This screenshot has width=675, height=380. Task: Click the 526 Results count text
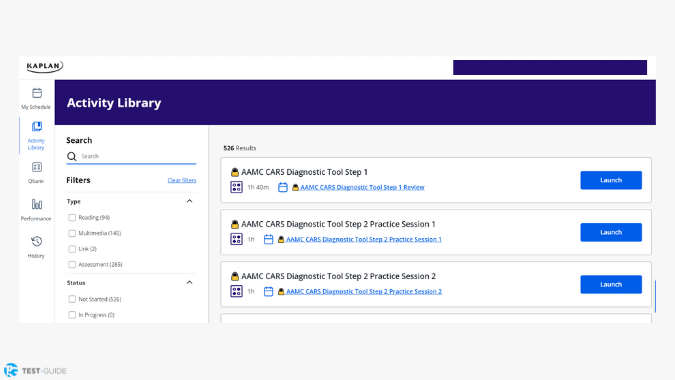click(240, 148)
